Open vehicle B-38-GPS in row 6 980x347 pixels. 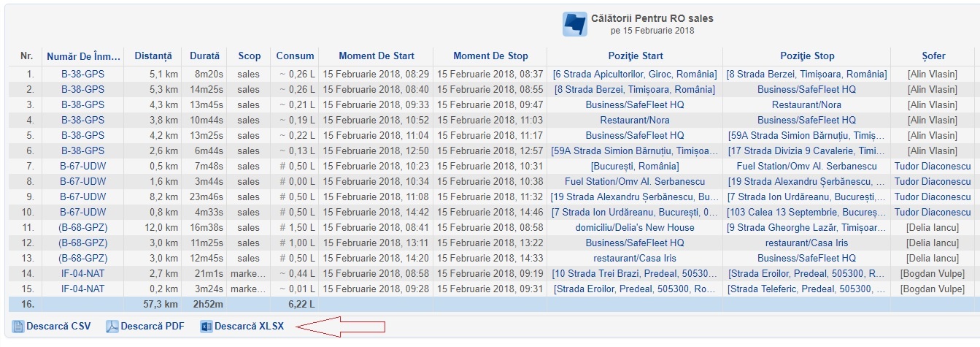click(x=82, y=151)
